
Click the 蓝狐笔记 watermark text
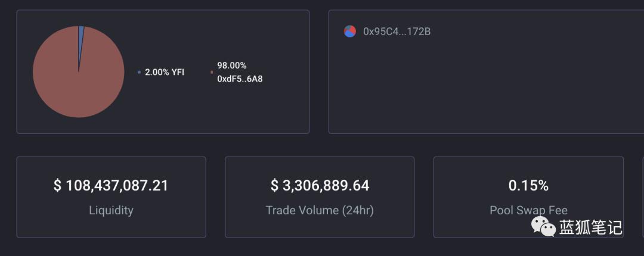click(x=590, y=227)
